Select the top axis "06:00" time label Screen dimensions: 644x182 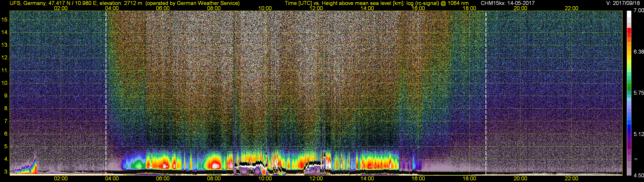163,8
